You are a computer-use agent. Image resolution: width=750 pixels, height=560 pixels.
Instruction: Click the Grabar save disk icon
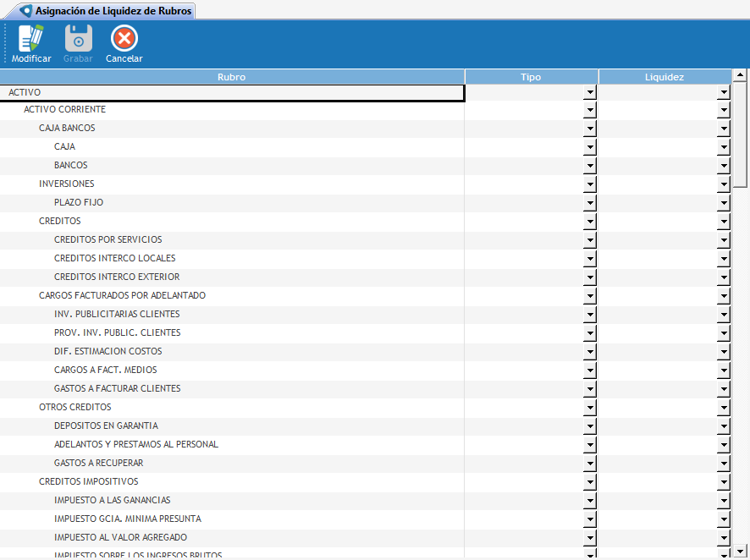(78, 39)
